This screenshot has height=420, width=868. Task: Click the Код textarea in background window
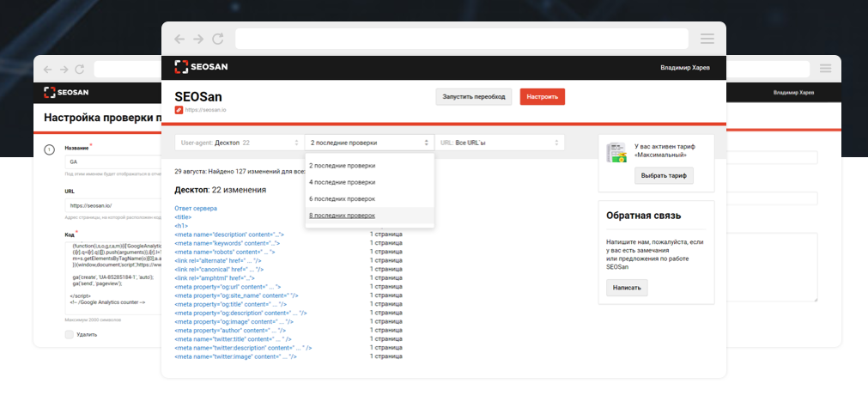[x=113, y=277]
